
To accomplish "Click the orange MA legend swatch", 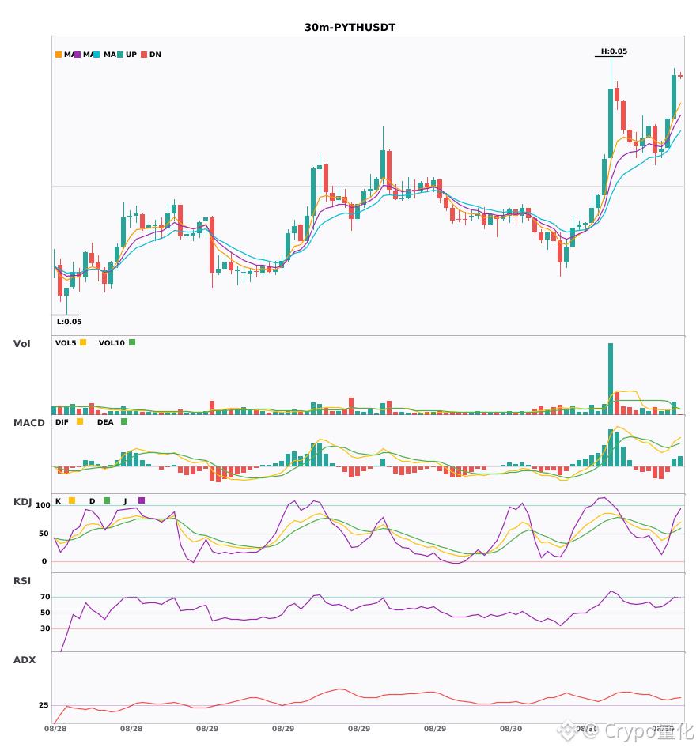I will [59, 55].
